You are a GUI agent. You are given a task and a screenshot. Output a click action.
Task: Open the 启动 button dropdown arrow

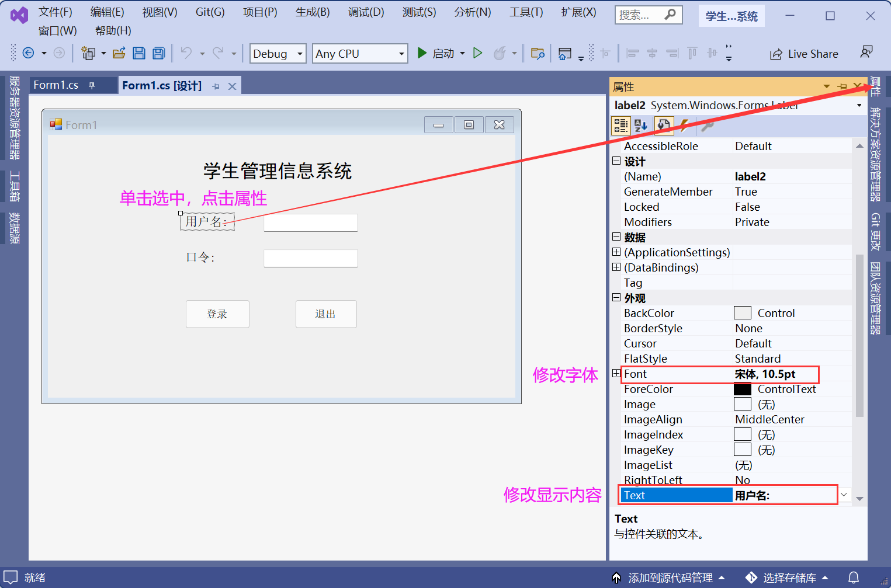tap(462, 53)
